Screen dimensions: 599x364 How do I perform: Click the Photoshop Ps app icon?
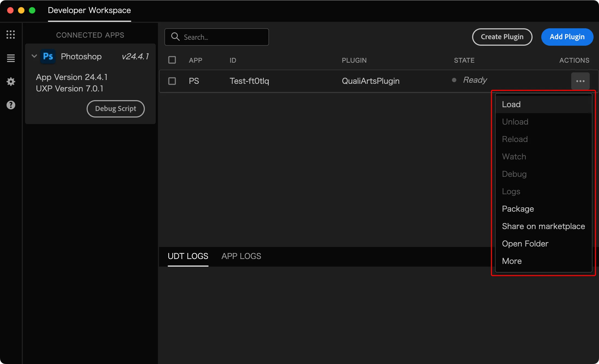48,56
